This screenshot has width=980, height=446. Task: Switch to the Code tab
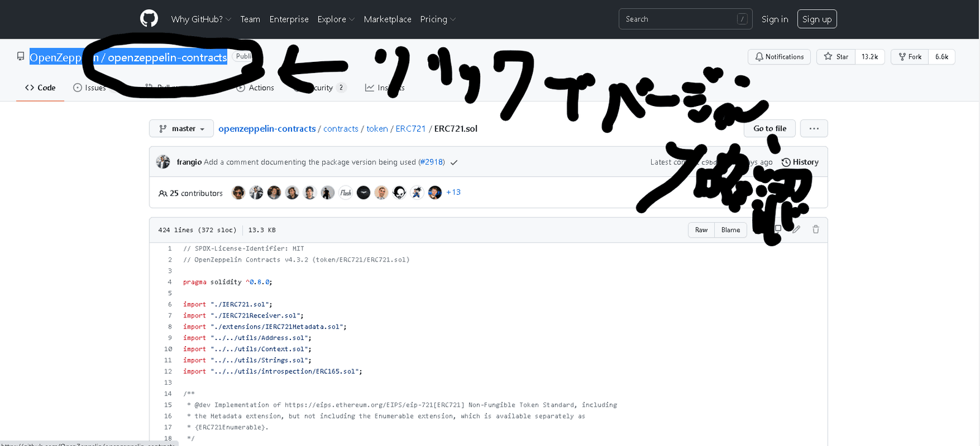tap(40, 88)
